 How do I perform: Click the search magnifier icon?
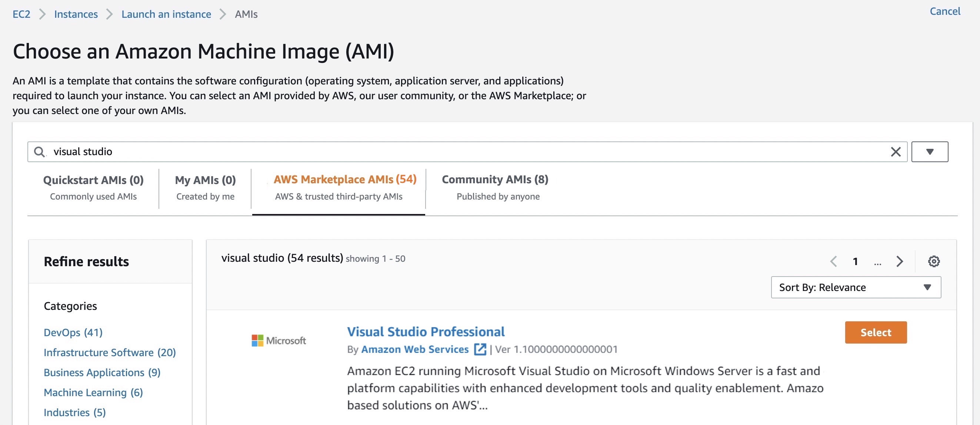click(39, 152)
